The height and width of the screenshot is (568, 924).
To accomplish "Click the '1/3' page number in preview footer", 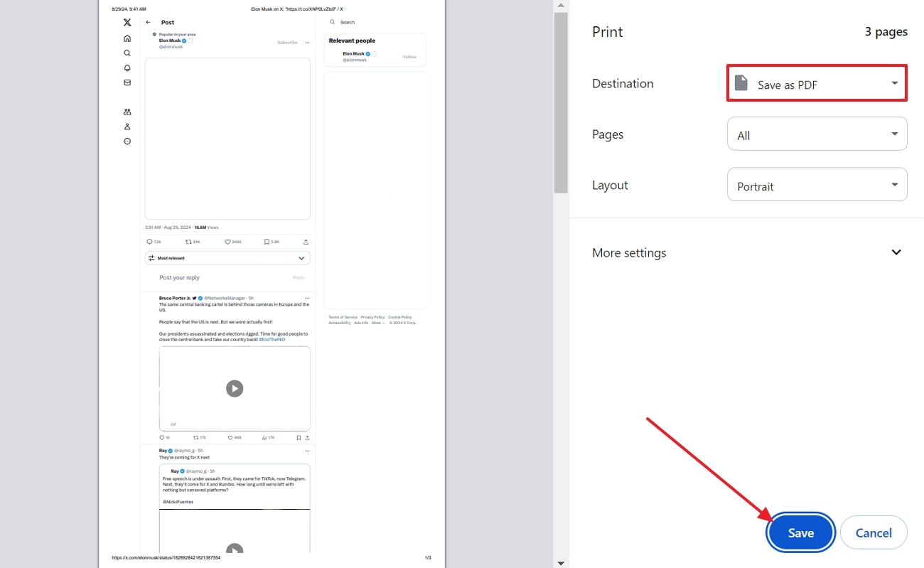I will tap(428, 558).
